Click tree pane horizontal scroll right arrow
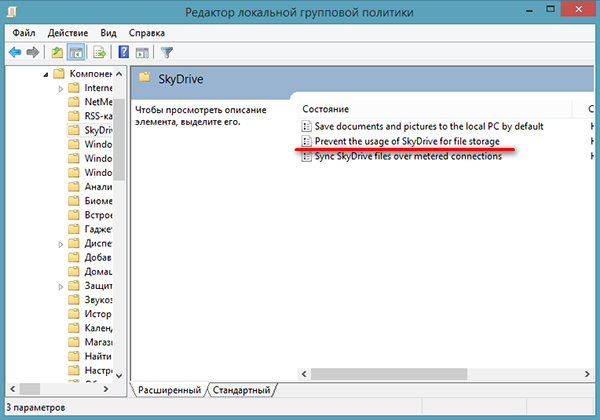This screenshot has width=600, height=420. [x=106, y=389]
